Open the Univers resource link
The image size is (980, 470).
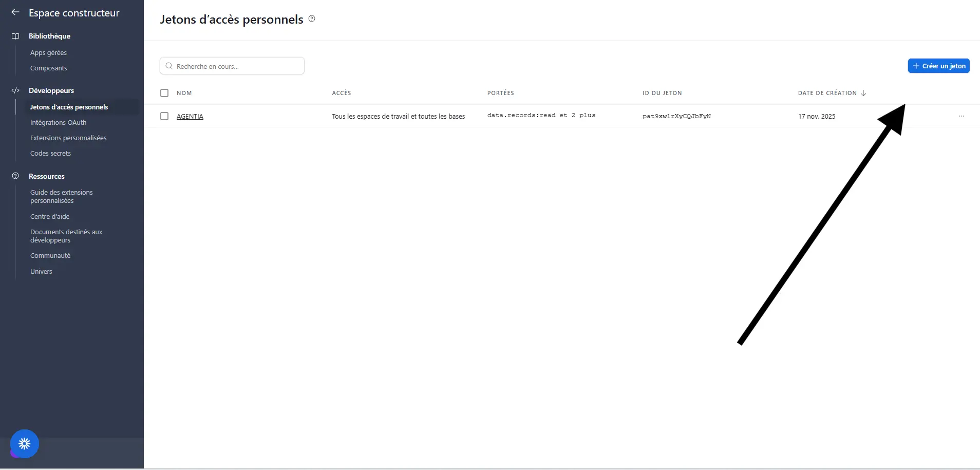[x=41, y=271]
